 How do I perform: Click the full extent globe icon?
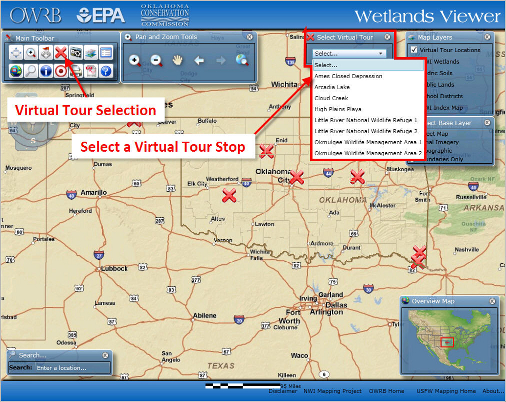tap(242, 60)
